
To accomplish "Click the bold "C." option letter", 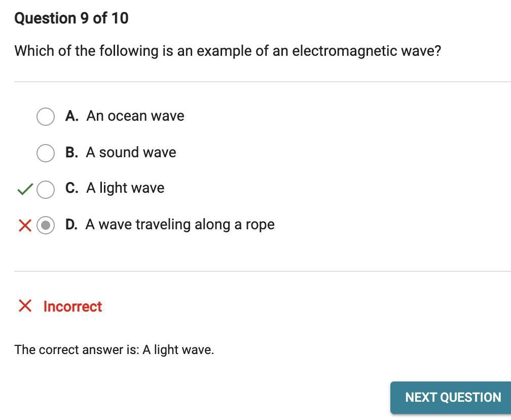I will point(71,188).
